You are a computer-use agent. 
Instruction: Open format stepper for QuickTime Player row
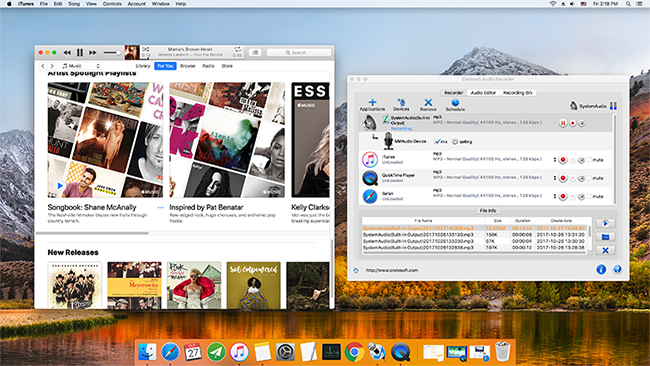555,178
